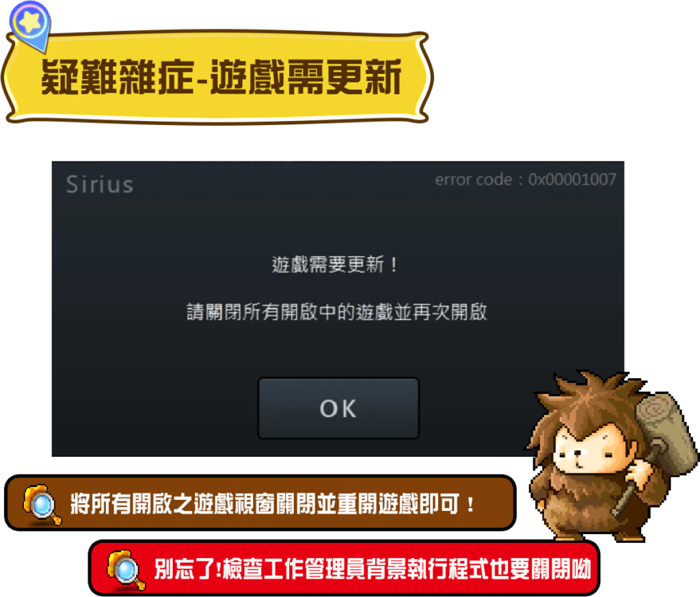The height and width of the screenshot is (597, 700).
Task: Click the 別忘了! text in red banner
Action: [x=188, y=569]
